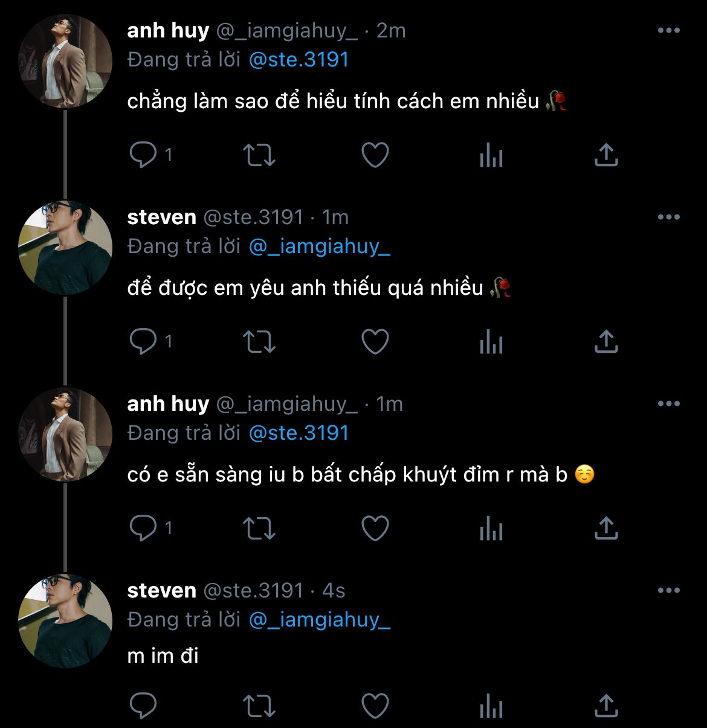This screenshot has width=707, height=728.
Task: Like anh huy's first tweet about tính cách
Action: (375, 155)
